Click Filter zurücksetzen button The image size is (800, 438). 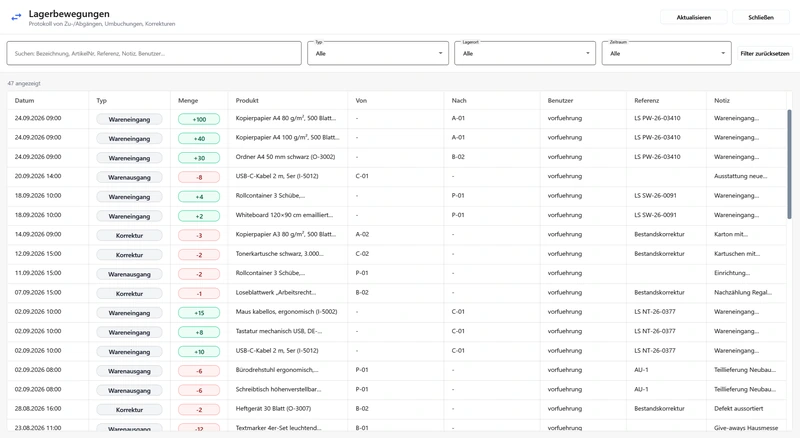[765, 53]
